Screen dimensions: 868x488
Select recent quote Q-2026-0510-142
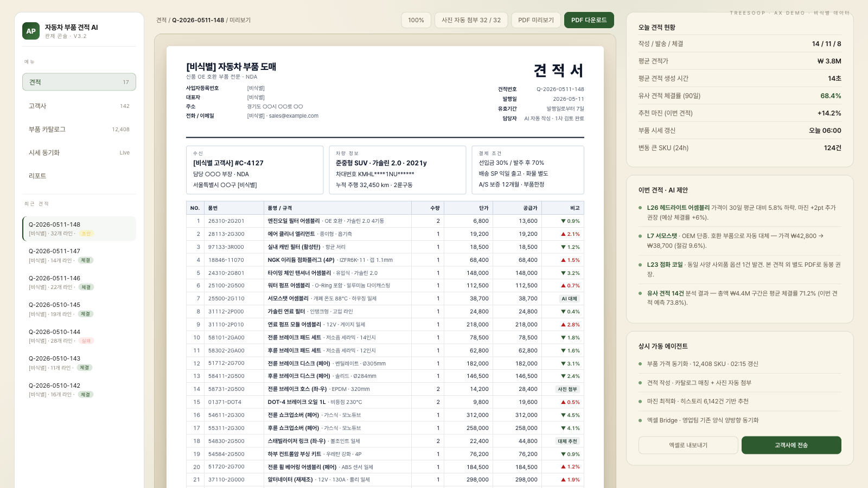coord(79,389)
